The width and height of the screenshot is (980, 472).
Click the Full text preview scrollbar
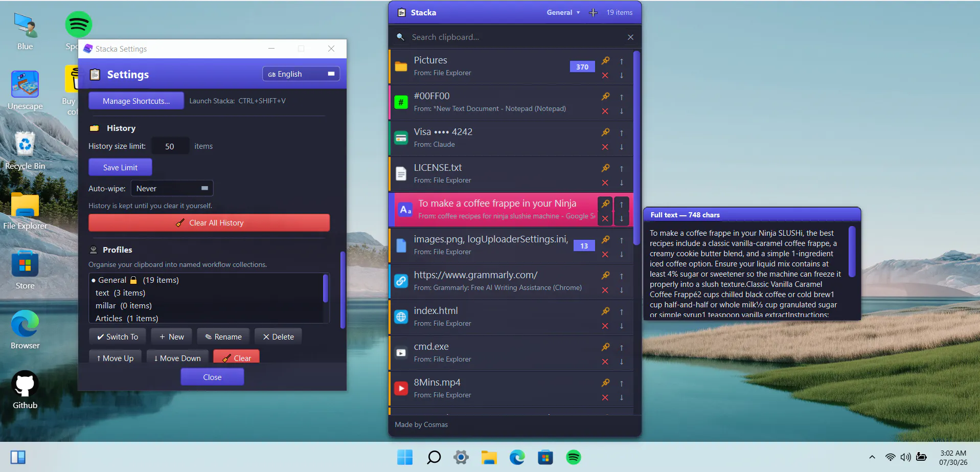[x=852, y=252]
